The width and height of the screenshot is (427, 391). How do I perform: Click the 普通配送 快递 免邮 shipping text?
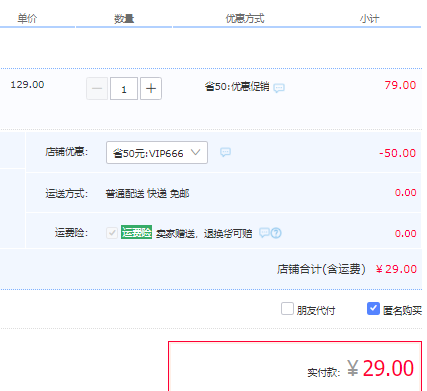coord(147,193)
